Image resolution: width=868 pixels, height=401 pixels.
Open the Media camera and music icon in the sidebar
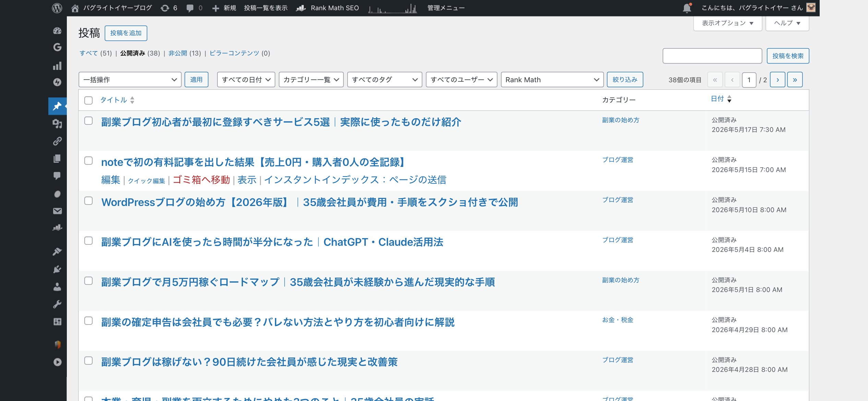click(x=57, y=124)
